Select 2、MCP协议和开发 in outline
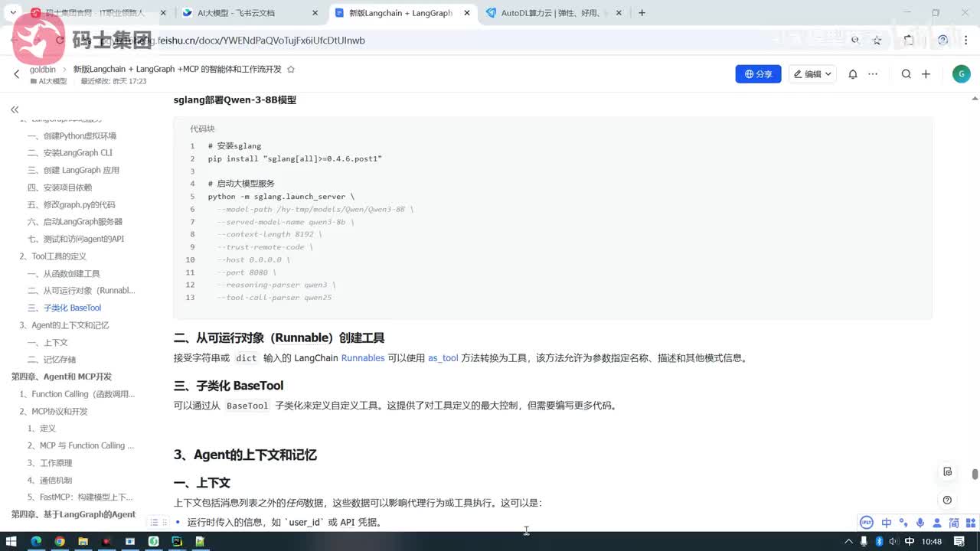This screenshot has width=980, height=551. click(54, 411)
